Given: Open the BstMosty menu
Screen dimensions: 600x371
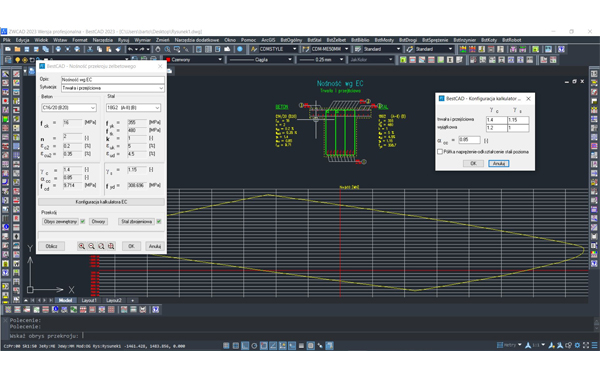Looking at the screenshot, I should 384,40.
